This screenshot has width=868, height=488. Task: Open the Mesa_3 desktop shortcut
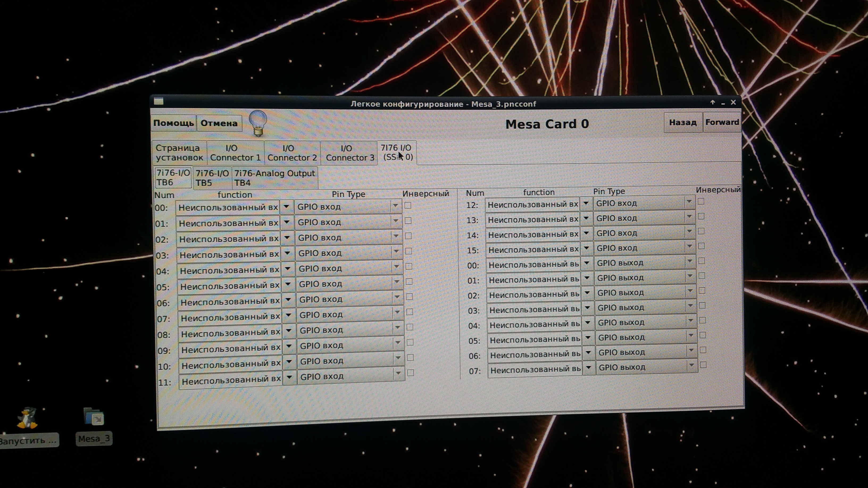[x=94, y=417]
